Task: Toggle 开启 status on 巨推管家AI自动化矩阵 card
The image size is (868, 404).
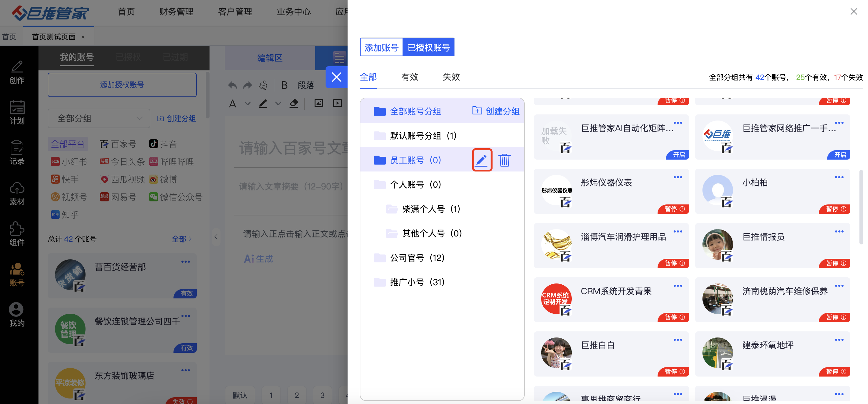Action: (x=678, y=154)
